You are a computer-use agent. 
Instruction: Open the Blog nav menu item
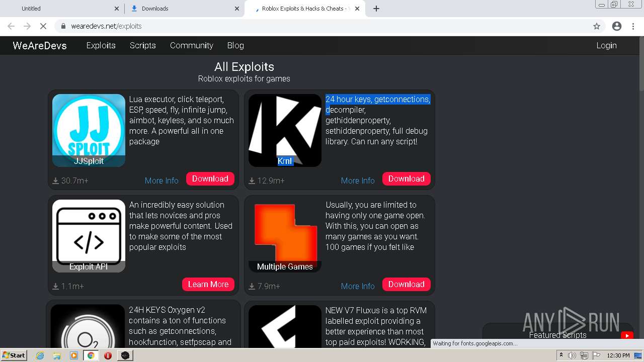(x=235, y=45)
